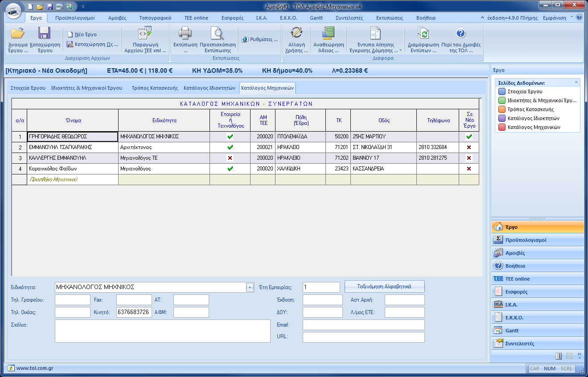This screenshot has height=377, width=588.
Task: Open the Στοιχεία Έργου page tab
Action: [x=28, y=88]
